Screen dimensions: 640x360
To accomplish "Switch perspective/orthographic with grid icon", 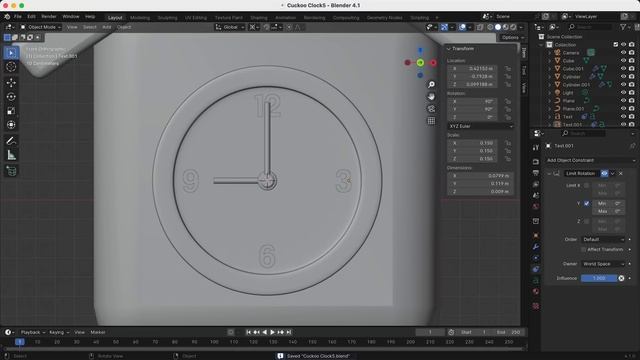I will [x=431, y=121].
